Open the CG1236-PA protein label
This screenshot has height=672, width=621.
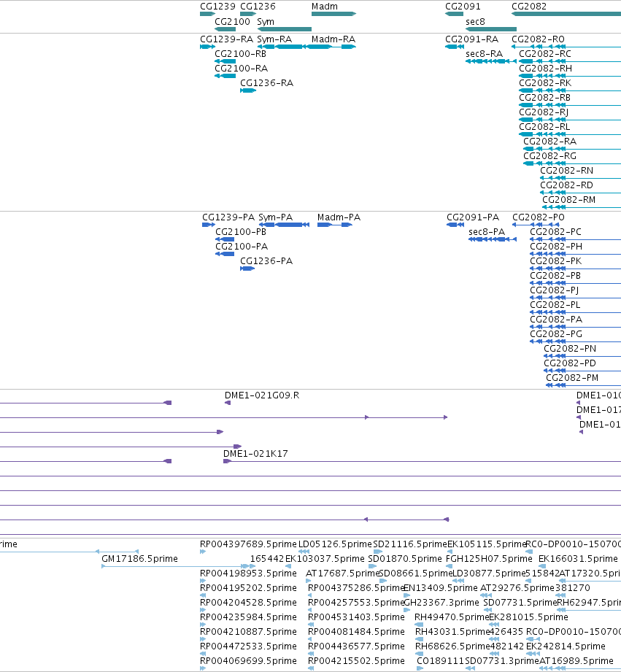click(266, 260)
